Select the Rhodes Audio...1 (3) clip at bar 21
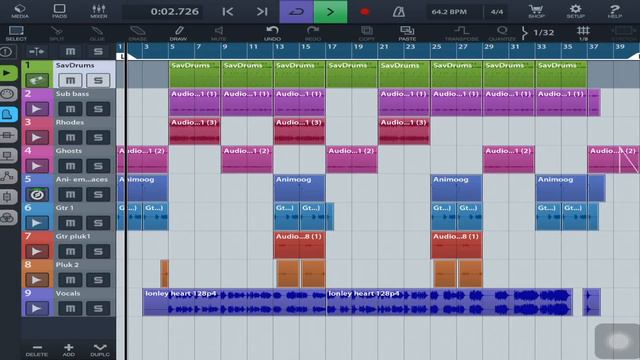This screenshot has height=360, width=640. point(404,131)
